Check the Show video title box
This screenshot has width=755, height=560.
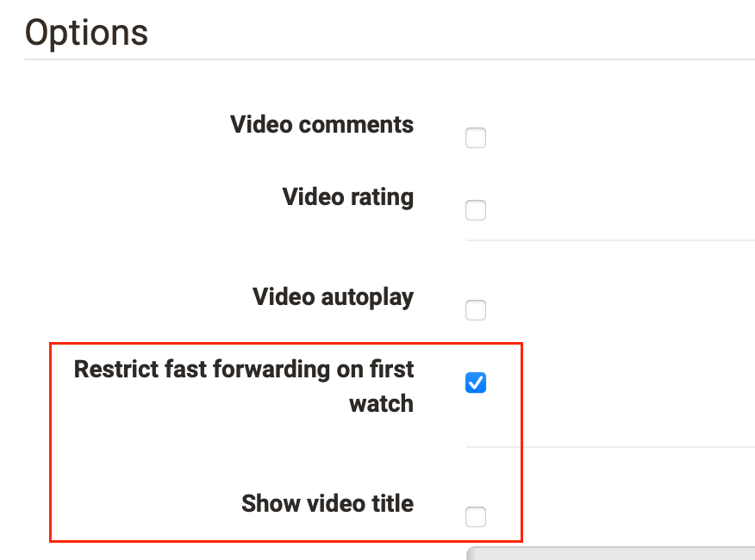(x=476, y=517)
